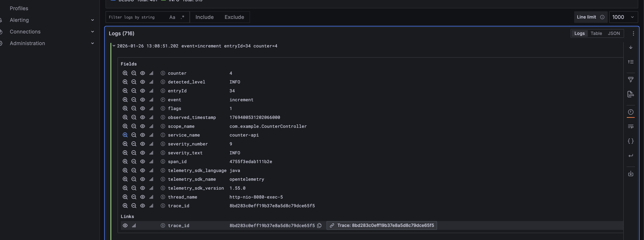Viewport: 644px width, 240px height.
Task: Expand the Alerting sidebar section
Action: [x=92, y=20]
